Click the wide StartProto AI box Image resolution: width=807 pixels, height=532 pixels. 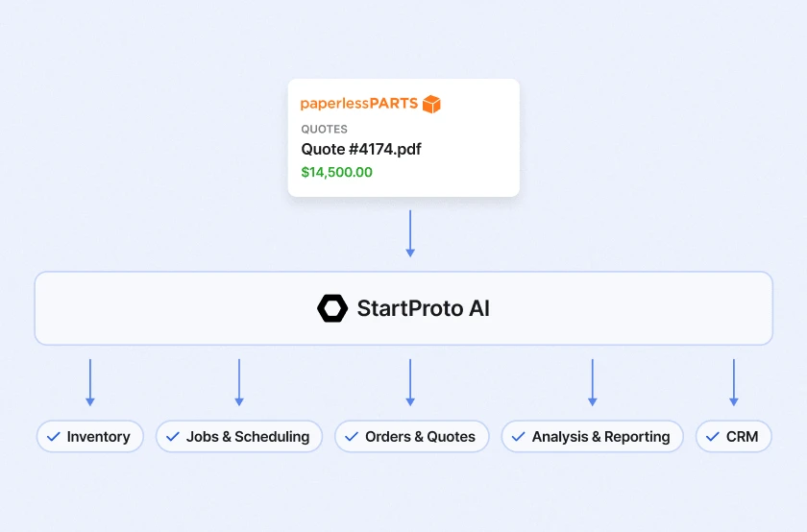point(403,308)
